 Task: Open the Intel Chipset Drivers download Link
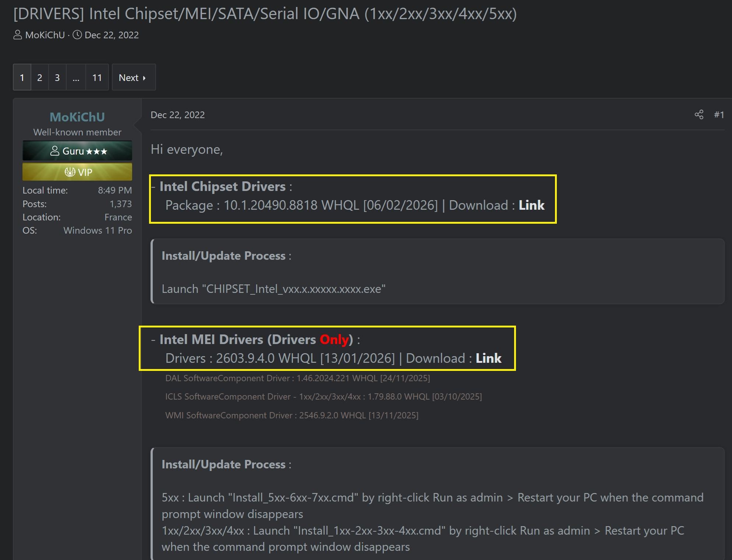click(531, 205)
